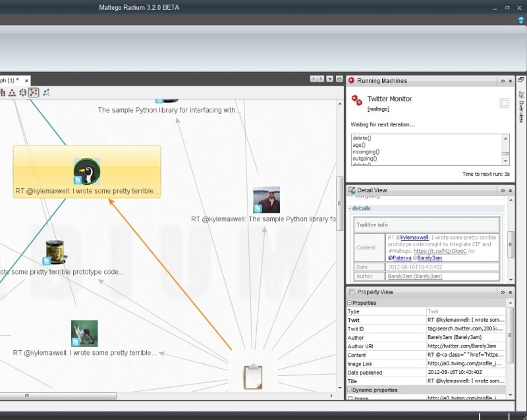Open the Property View overflow chevron
Image resolution: width=527 pixels, height=420 pixels.
(x=503, y=292)
